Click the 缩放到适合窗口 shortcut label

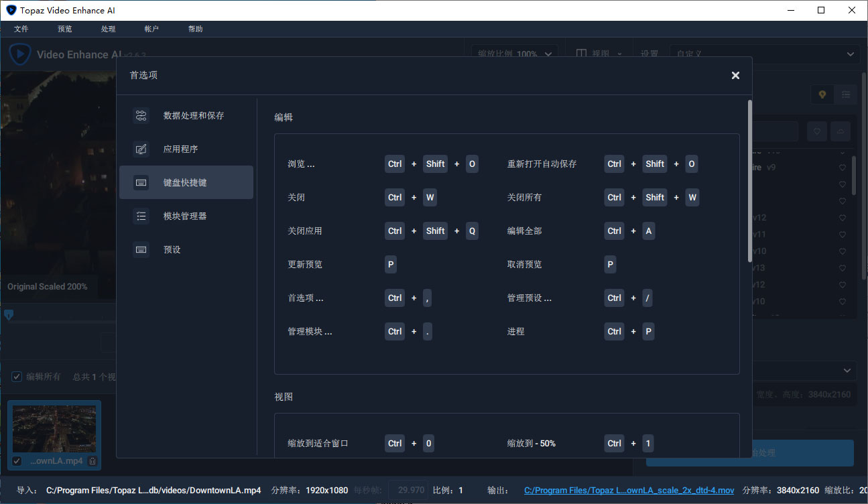(x=318, y=444)
